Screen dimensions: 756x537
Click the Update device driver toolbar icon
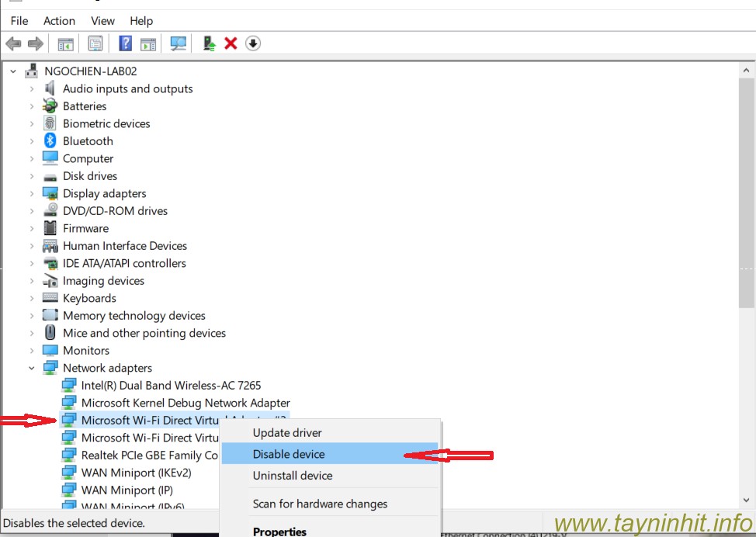[209, 43]
